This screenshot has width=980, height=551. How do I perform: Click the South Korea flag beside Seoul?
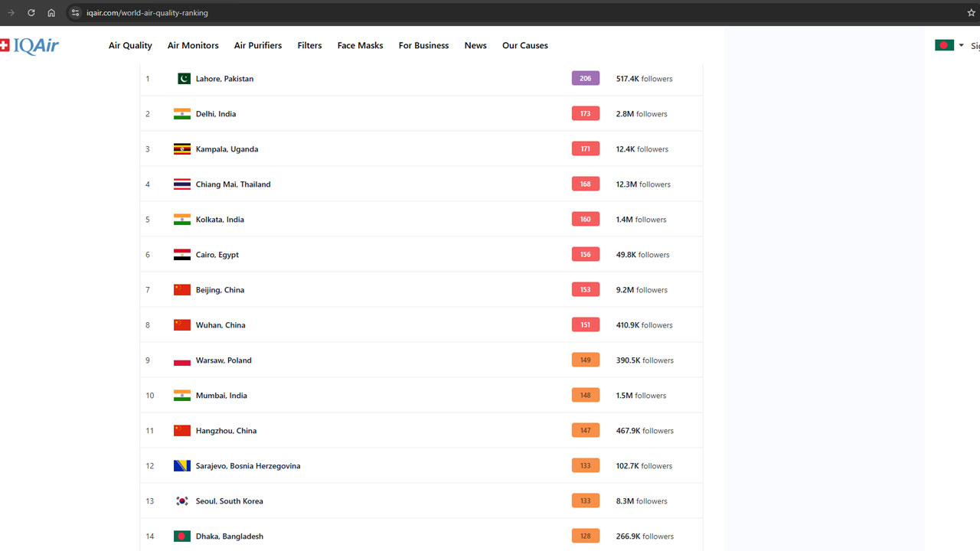182,501
